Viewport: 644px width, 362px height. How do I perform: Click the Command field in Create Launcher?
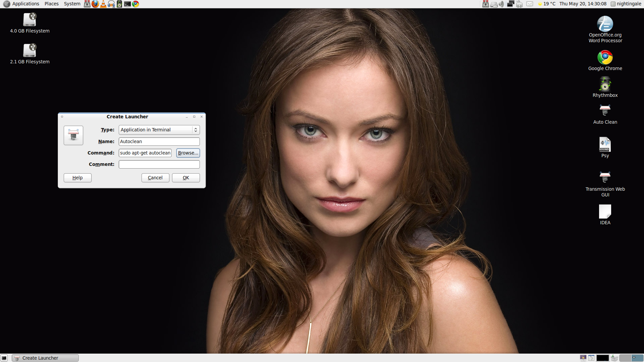pyautogui.click(x=145, y=153)
